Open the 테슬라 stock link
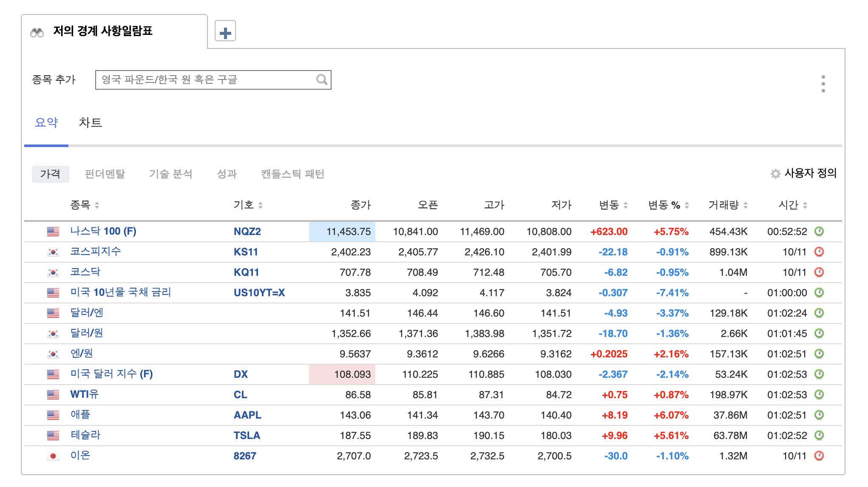This screenshot has height=487, width=868. coord(85,435)
